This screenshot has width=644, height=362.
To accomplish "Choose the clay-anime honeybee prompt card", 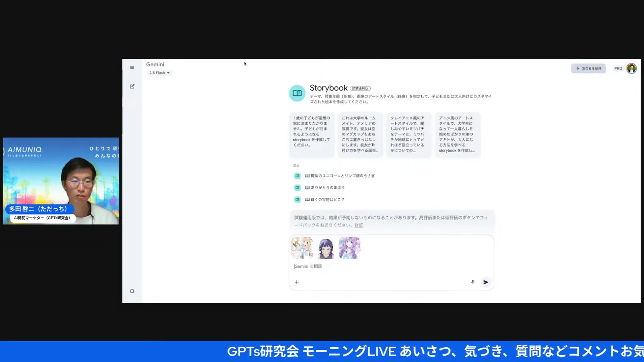I will 409,134.
